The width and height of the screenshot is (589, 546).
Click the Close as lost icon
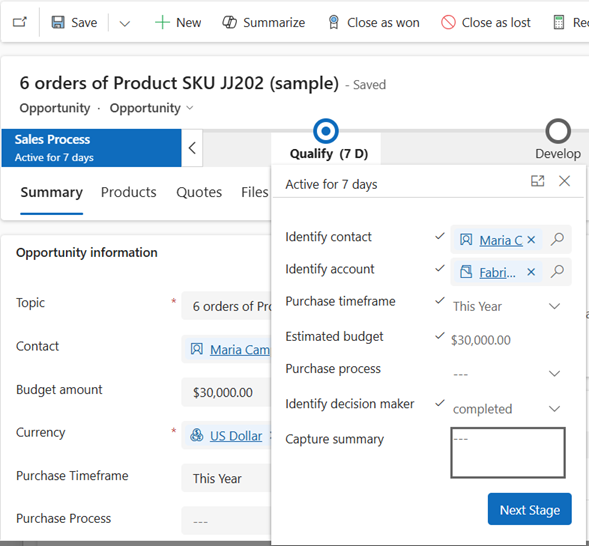(448, 23)
